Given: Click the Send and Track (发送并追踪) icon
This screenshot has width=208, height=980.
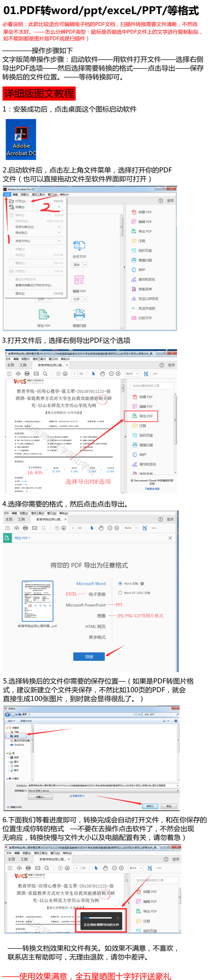Looking at the screenshot, I should pos(134,308).
